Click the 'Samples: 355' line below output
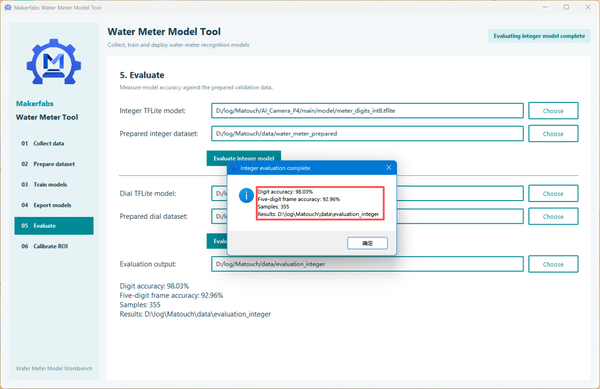Image resolution: width=600 pixels, height=389 pixels. 140,305
